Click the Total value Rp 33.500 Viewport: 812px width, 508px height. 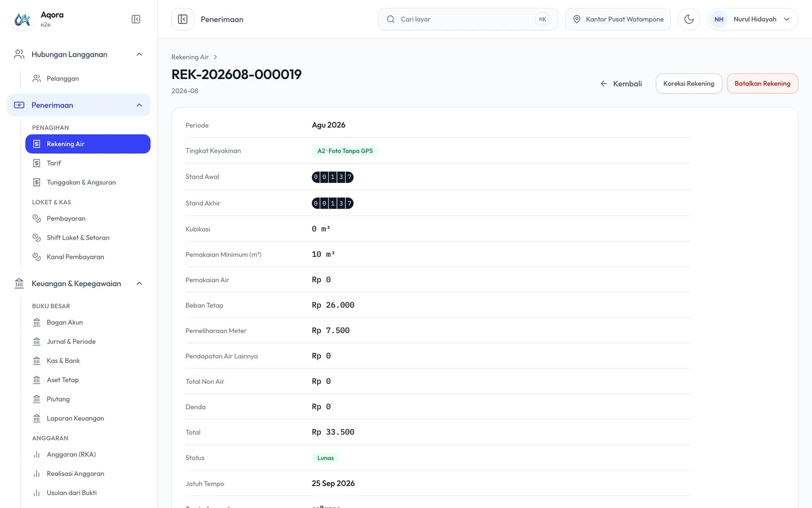tap(333, 432)
